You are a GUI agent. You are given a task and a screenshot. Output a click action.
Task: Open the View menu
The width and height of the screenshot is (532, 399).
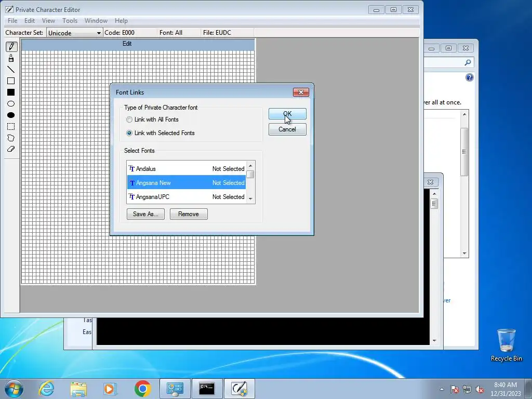(x=48, y=21)
